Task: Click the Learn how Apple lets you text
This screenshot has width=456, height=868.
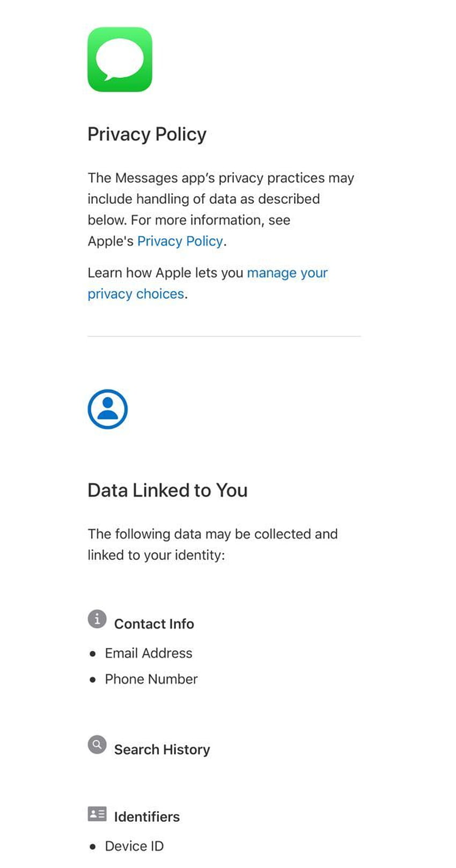Action: pyautogui.click(x=165, y=273)
